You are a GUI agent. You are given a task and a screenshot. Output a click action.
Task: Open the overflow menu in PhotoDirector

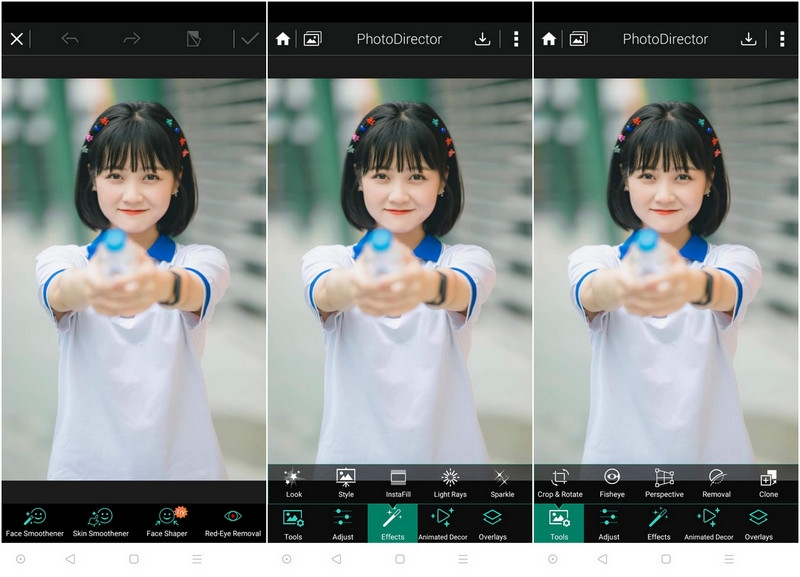(x=517, y=38)
